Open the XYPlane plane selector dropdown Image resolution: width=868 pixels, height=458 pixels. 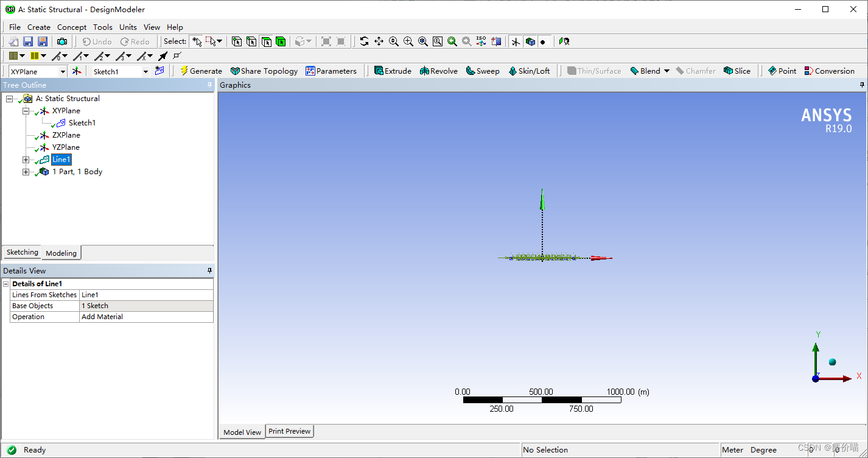click(x=63, y=71)
